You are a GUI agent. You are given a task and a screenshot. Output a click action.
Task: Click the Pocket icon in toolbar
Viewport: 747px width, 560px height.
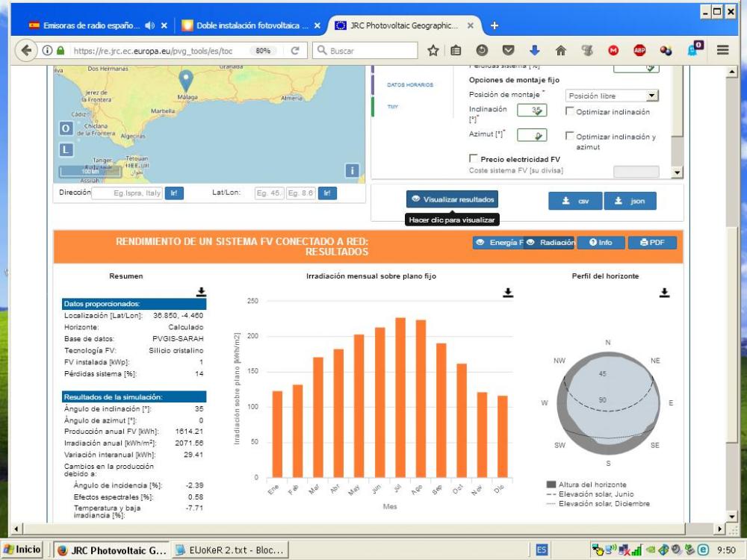508,50
